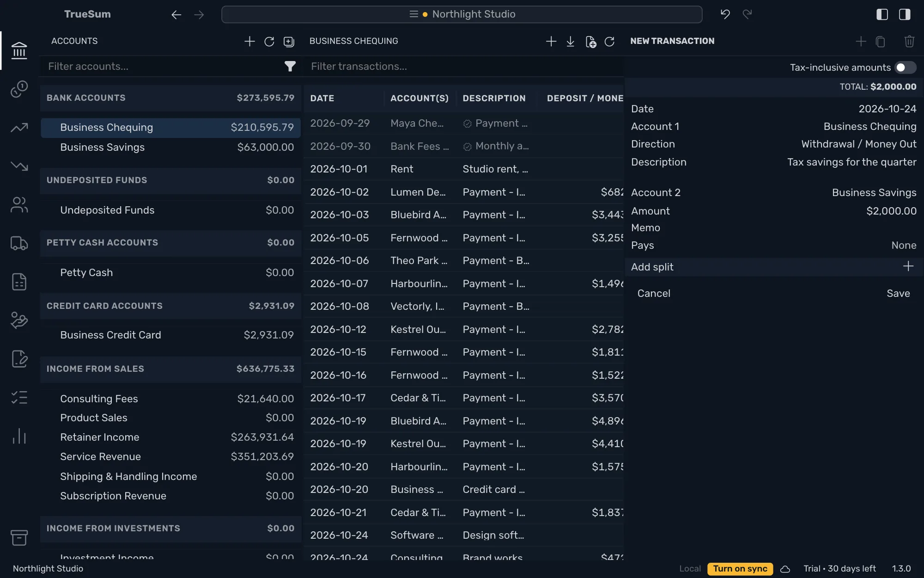Delete transaction with trash icon

pos(909,42)
